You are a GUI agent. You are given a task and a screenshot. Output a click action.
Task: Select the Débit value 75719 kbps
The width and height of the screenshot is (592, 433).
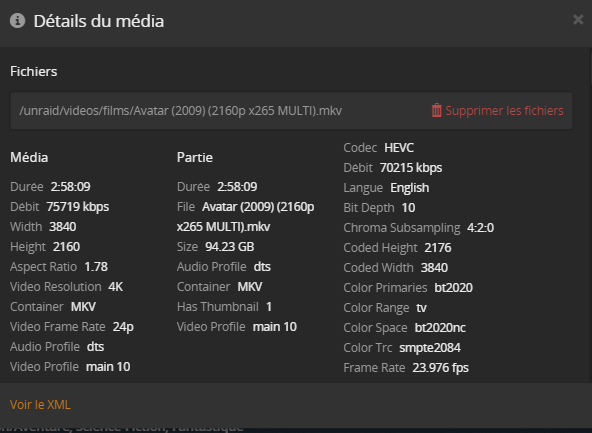pos(78,207)
